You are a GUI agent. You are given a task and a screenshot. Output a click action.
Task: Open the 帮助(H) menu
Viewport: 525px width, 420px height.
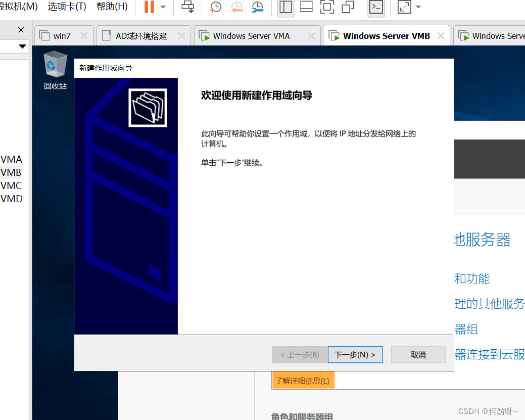(112, 7)
